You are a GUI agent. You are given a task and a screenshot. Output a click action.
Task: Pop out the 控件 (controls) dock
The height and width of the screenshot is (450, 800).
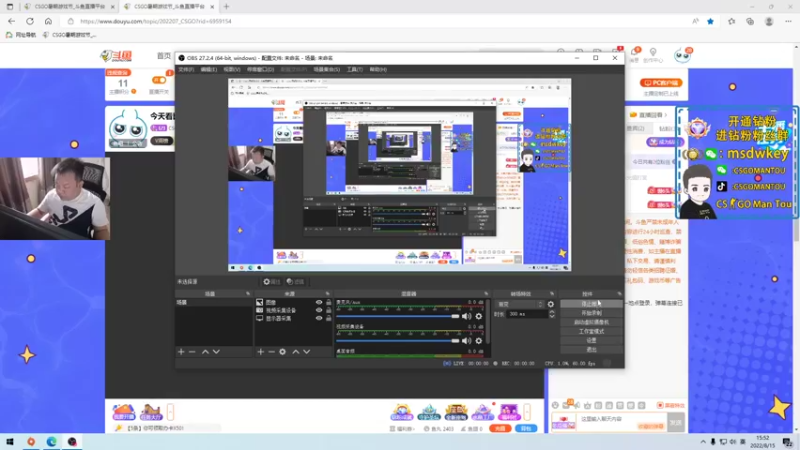(619, 294)
